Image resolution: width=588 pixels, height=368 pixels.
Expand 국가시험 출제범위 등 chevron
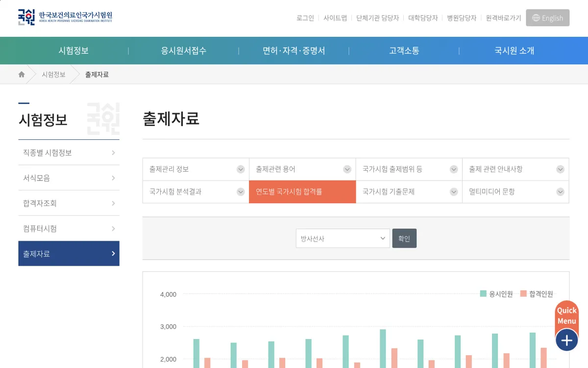(454, 169)
